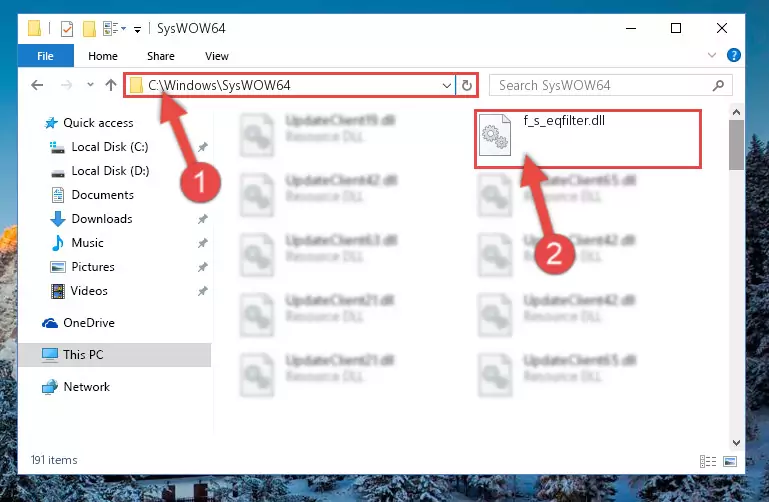Click the OneDrive cloud icon
Viewport: 769px width, 502px height.
pyautogui.click(x=50, y=323)
